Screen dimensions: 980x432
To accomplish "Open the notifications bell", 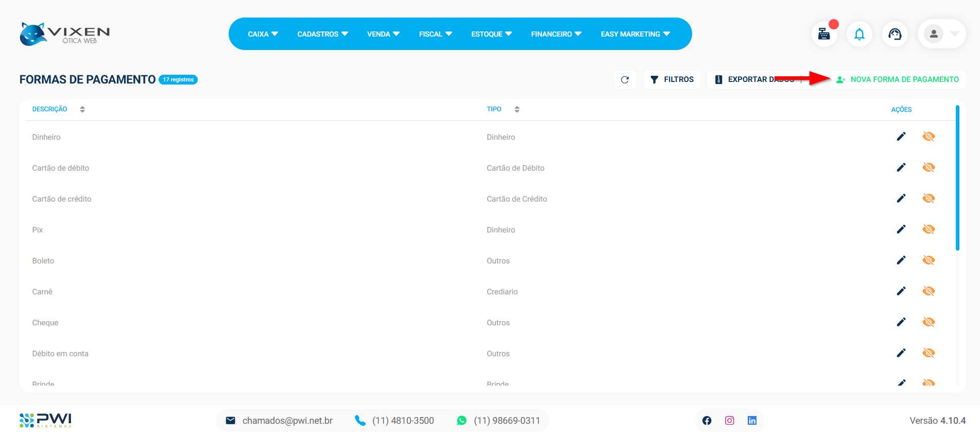I will pos(859,34).
